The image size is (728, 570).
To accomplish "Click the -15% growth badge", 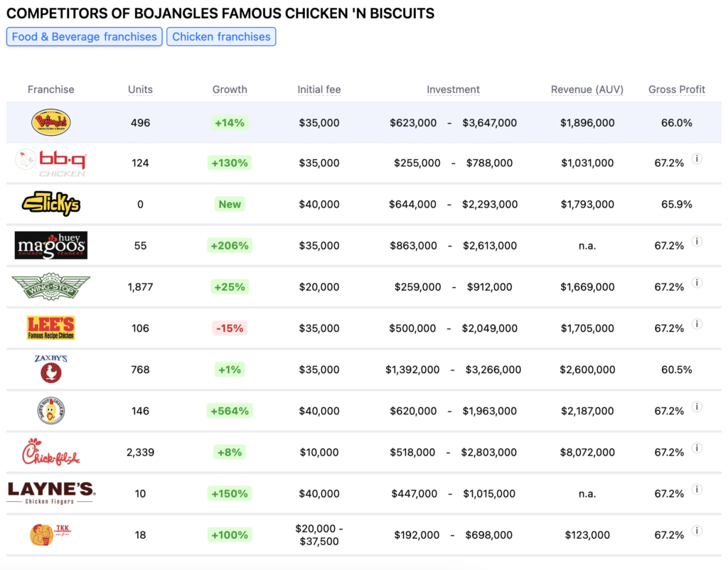I will pyautogui.click(x=230, y=328).
